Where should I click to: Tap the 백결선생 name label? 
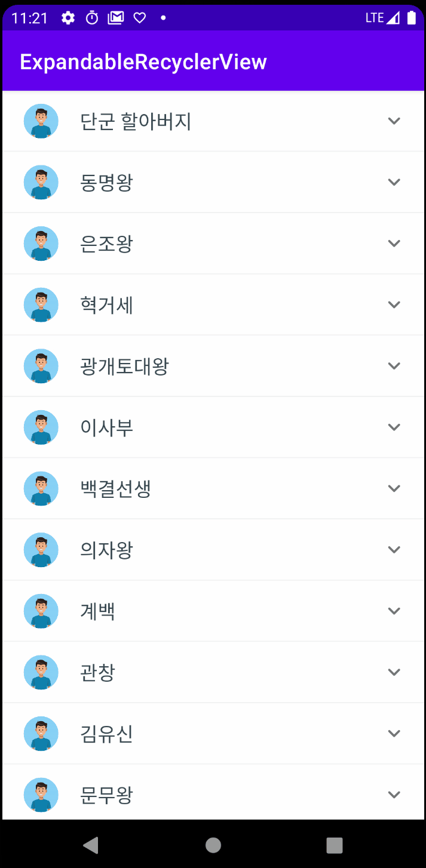pos(115,488)
